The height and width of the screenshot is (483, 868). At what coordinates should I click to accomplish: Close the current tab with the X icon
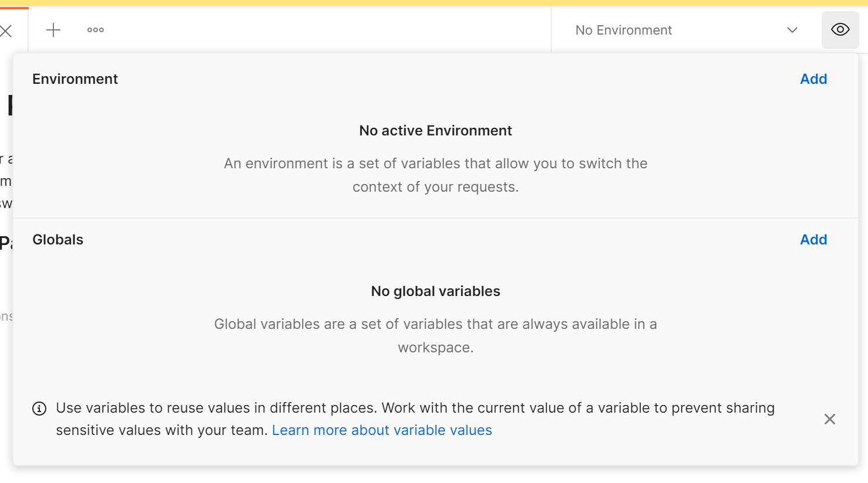[6, 30]
